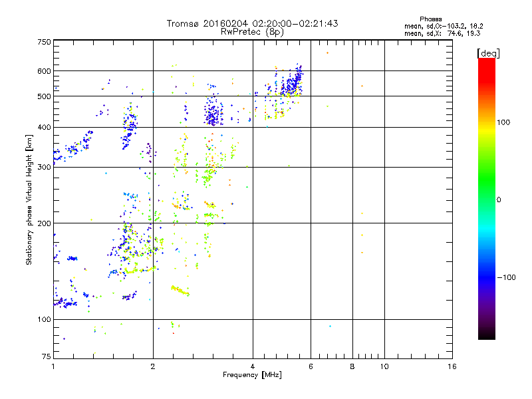Click the x-axis tick label '2'
This screenshot has width=532, height=399.
(153, 366)
